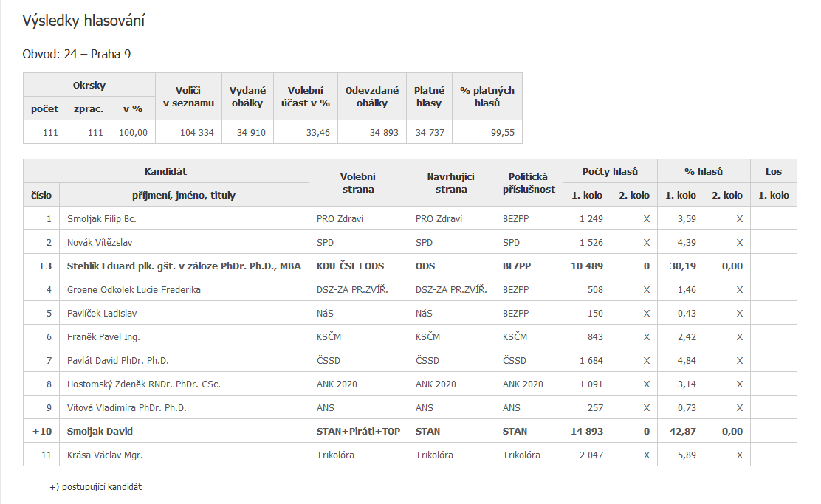Image resolution: width=821 pixels, height=504 pixels.
Task: Click the '+3' candidate number
Action: coord(44,266)
